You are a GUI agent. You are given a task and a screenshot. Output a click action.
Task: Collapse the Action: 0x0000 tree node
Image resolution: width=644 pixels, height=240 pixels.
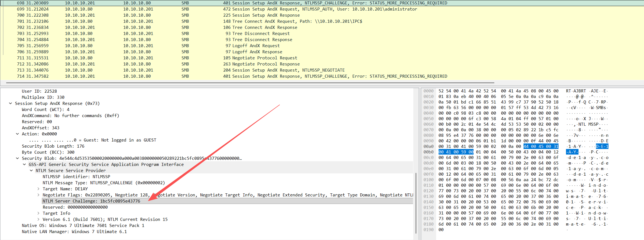(x=17, y=134)
